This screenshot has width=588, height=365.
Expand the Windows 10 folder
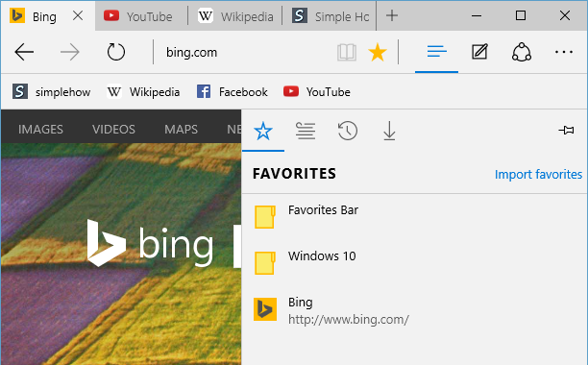click(x=415, y=262)
